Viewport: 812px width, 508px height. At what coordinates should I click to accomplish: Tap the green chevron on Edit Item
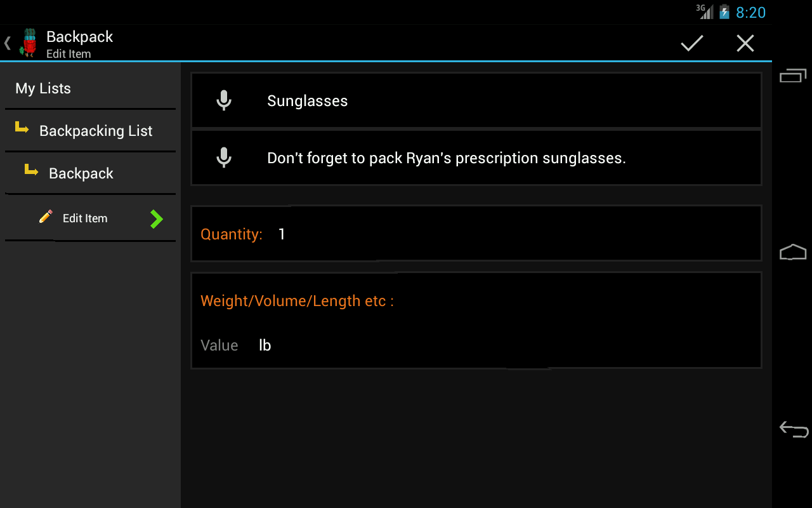(x=156, y=219)
